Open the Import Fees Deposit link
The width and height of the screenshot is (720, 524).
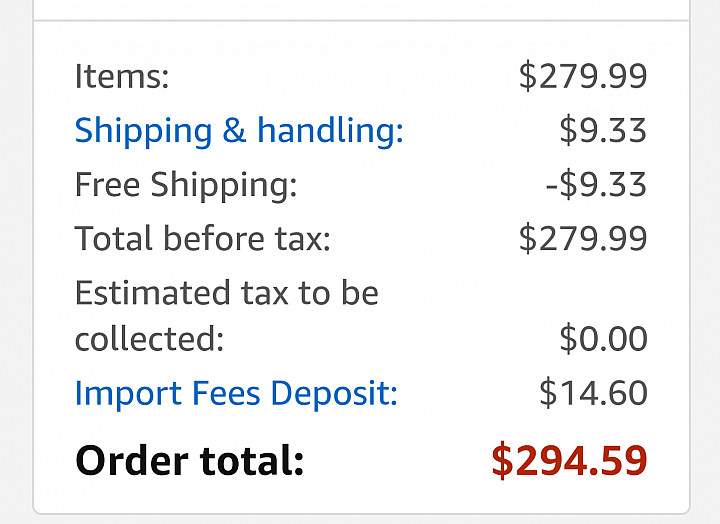tap(236, 394)
